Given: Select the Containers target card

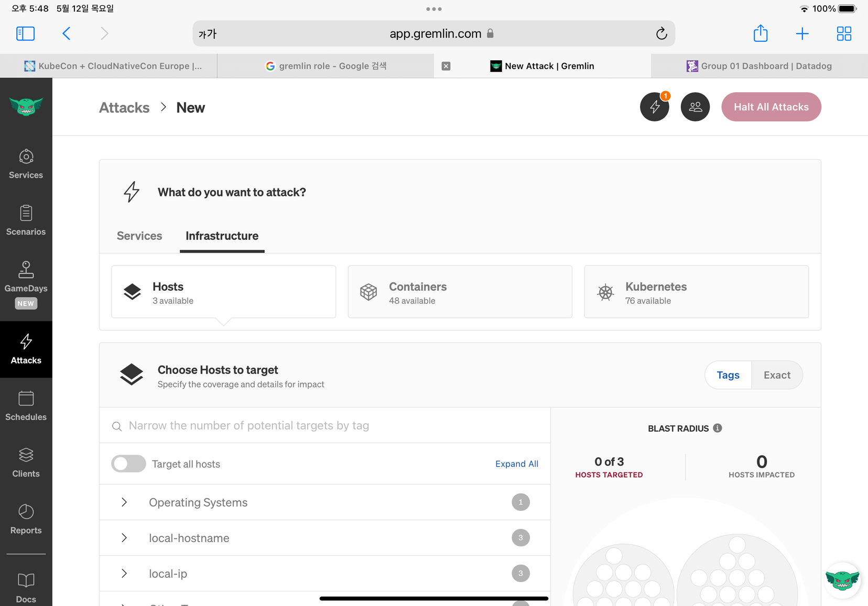Looking at the screenshot, I should click(x=460, y=292).
